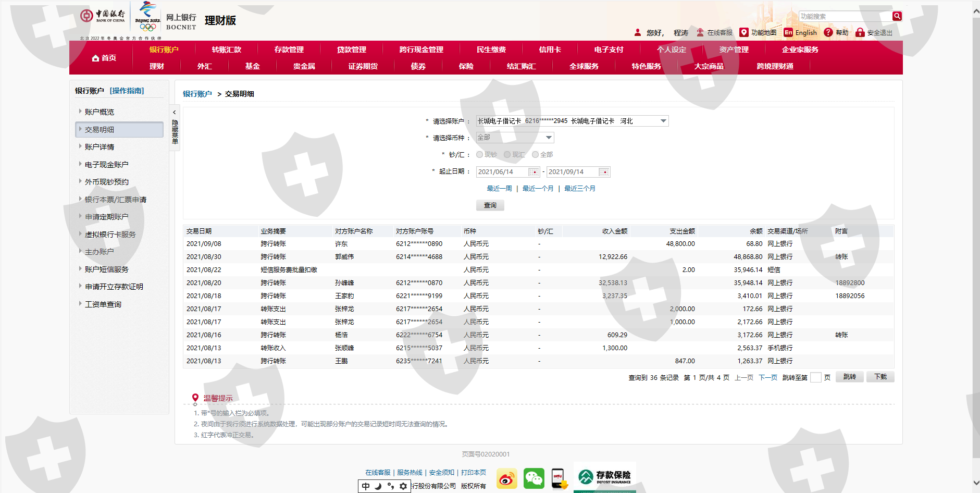Open the 转账汇款 menu

[226, 50]
